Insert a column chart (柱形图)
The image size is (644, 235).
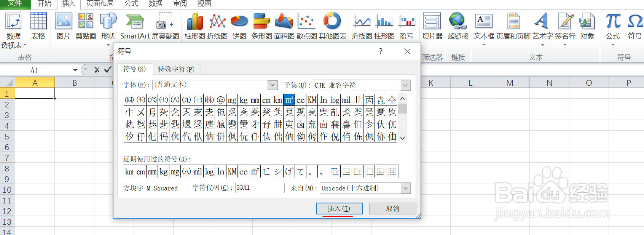pos(195,26)
